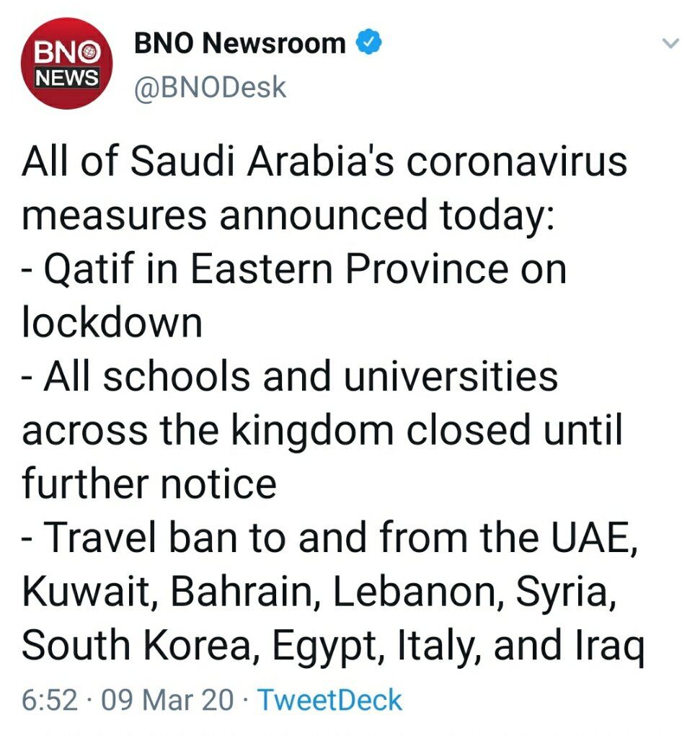Image resolution: width=700 pixels, height=738 pixels.
Task: Click the blue verified badge icon
Action: click(x=368, y=43)
